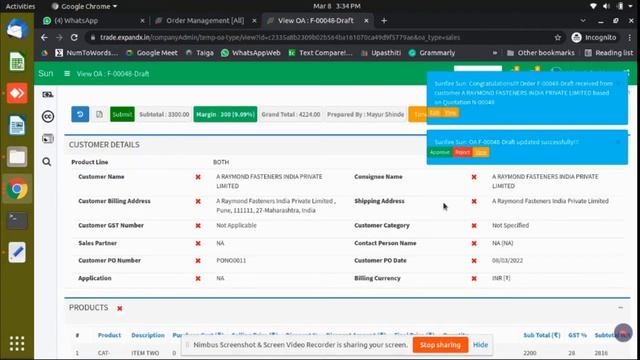Click Stop sharing on Nimbus bar
Screen dimensions: 640x360
(440, 345)
